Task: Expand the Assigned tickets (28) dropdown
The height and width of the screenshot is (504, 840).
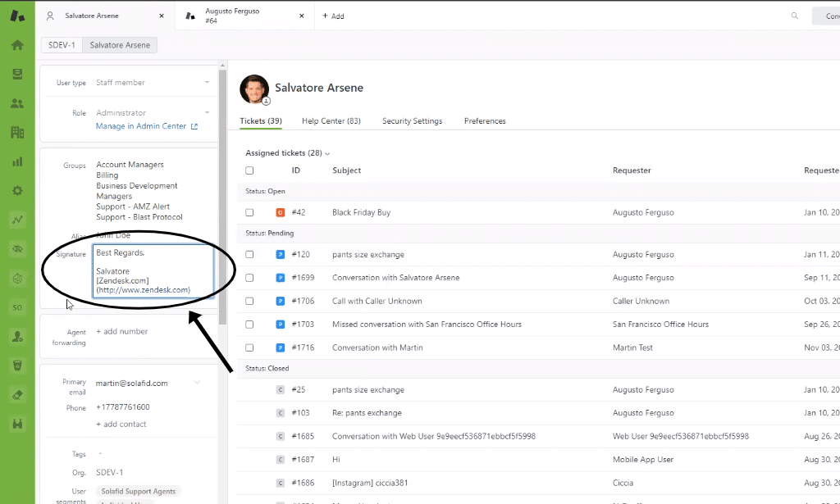Action: pyautogui.click(x=288, y=153)
